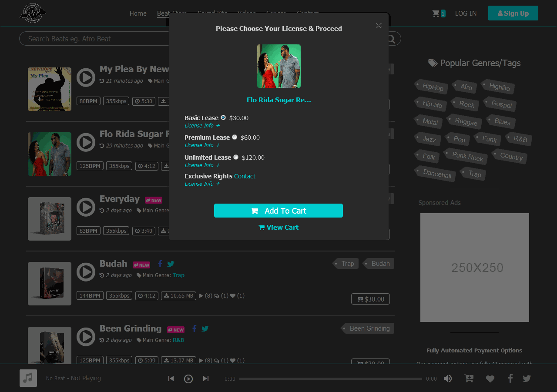The image size is (557, 392).
Task: Share Budah on Twitter
Action: click(x=170, y=264)
